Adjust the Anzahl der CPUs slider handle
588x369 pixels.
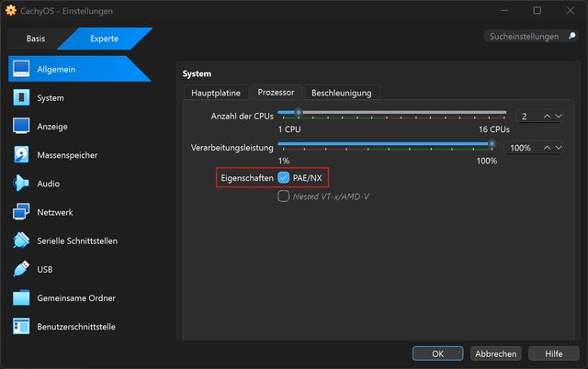(299, 112)
